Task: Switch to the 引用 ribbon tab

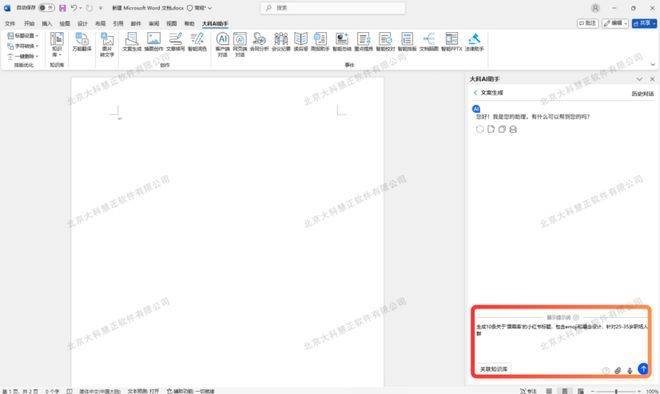Action: pyautogui.click(x=118, y=24)
